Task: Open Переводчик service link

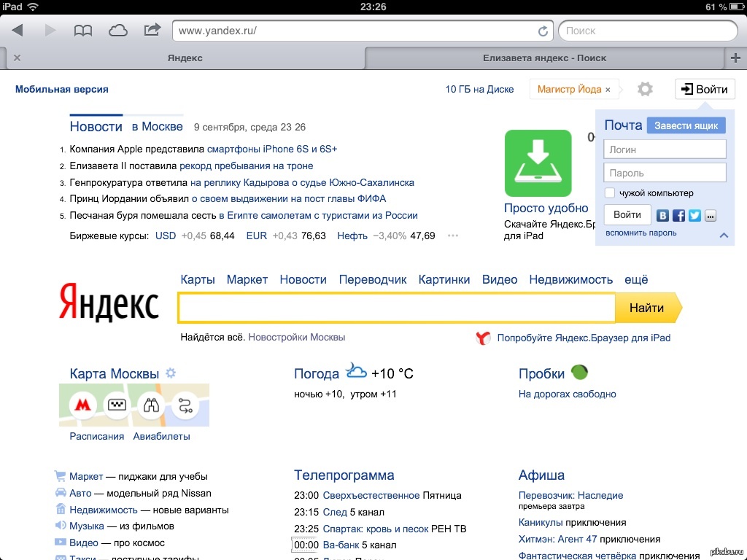Action: pos(373,279)
